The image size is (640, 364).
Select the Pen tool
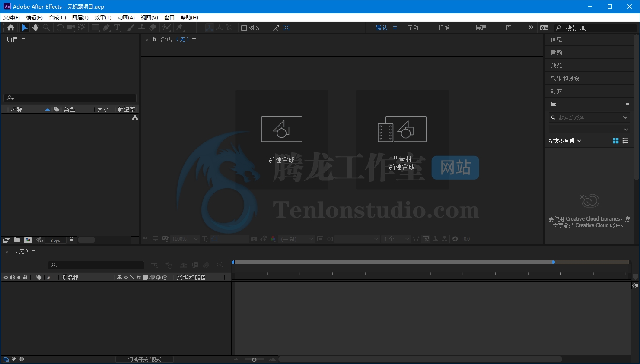coord(106,28)
